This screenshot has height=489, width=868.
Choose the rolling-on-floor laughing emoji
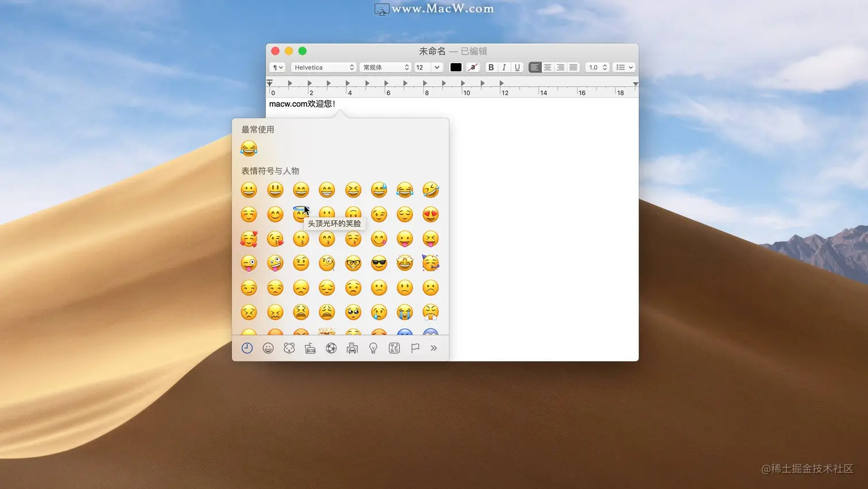tap(431, 190)
